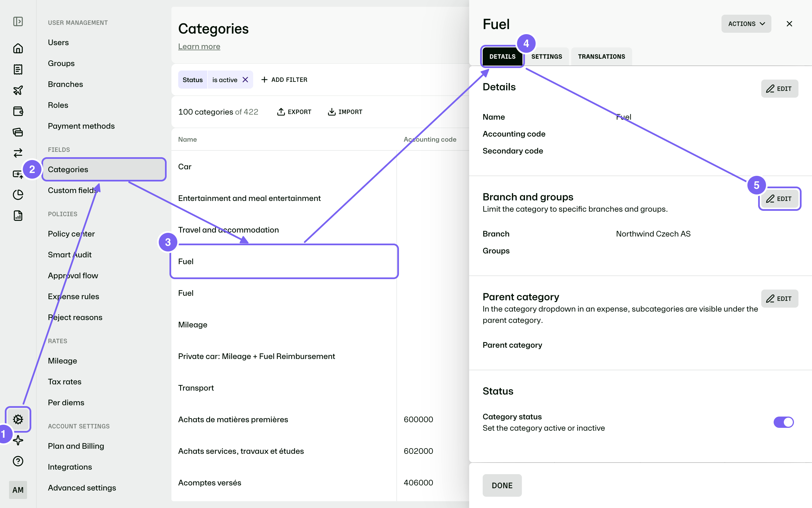812x508 pixels.
Task: Switch to the Translations tab
Action: [x=601, y=56]
